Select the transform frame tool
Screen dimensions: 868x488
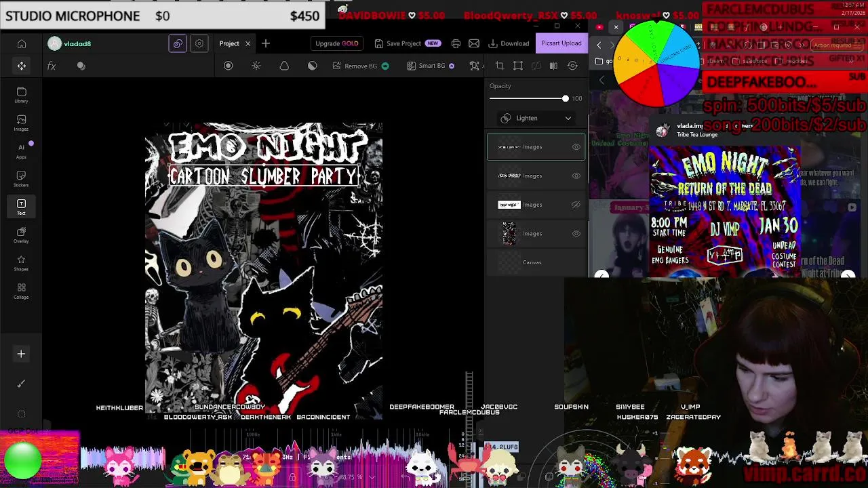[x=518, y=66]
